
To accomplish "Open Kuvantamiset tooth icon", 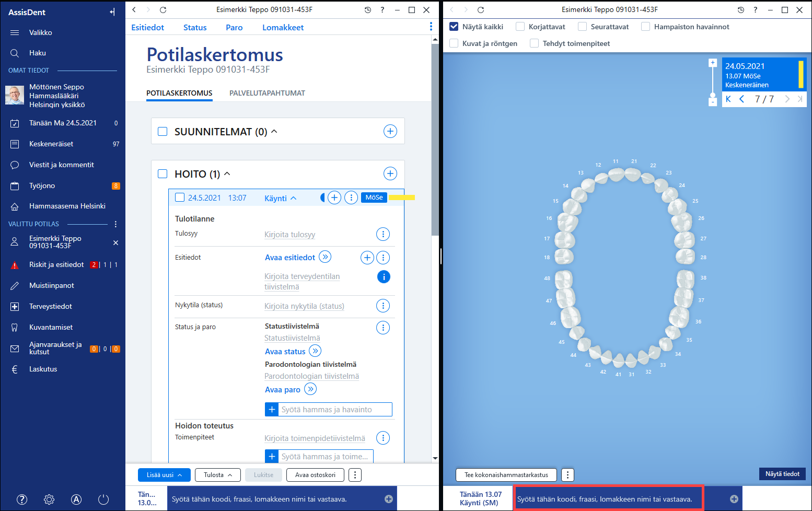I will pos(15,328).
